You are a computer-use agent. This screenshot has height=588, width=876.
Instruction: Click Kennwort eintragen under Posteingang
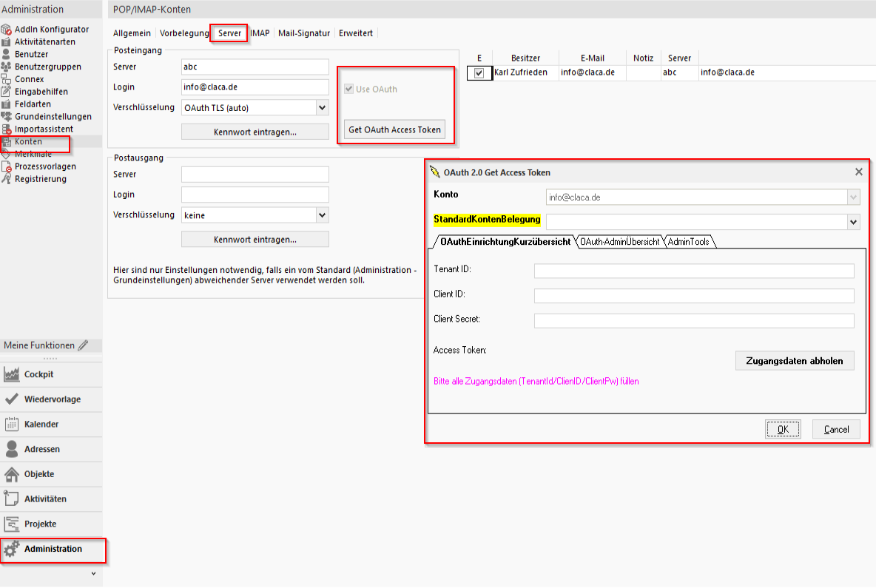255,132
